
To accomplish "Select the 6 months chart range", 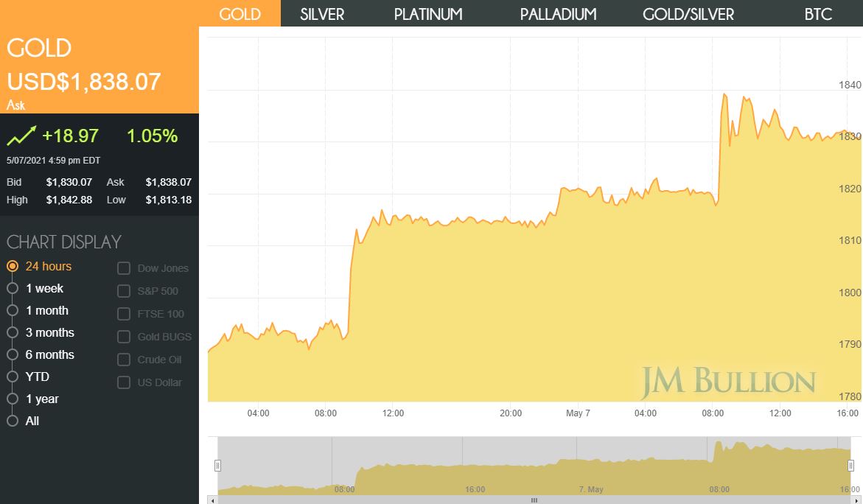I will pyautogui.click(x=12, y=354).
